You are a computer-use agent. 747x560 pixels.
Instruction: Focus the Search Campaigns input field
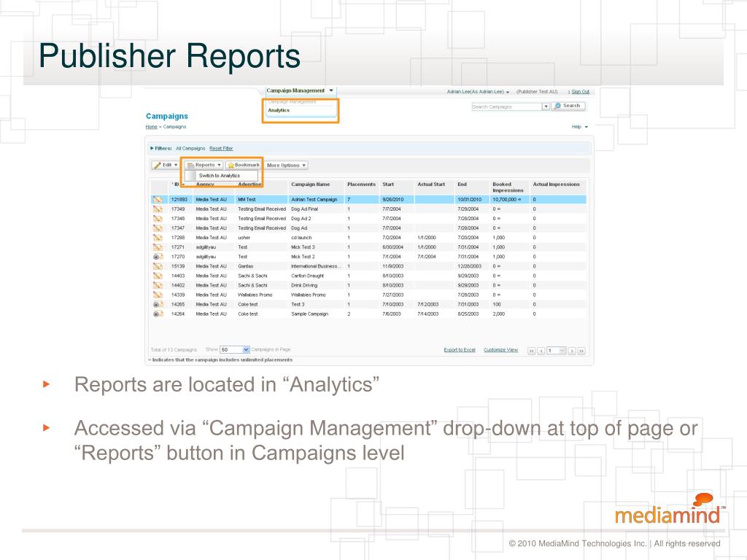pyautogui.click(x=507, y=106)
